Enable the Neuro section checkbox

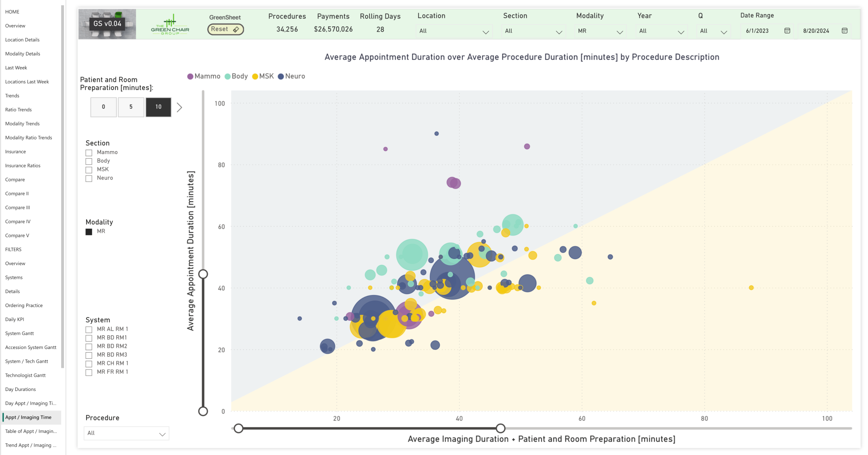coord(89,178)
